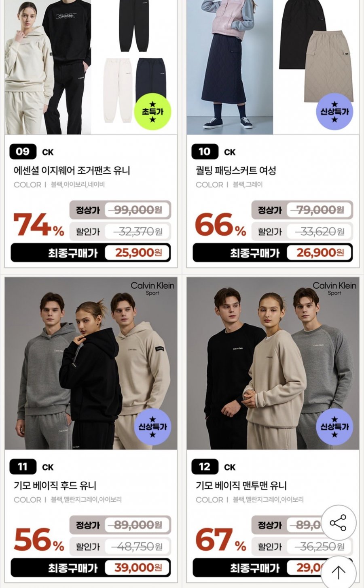Tap the scroll-to-top arrow button
Image resolution: width=364 pixels, height=588 pixels.
pyautogui.click(x=339, y=572)
